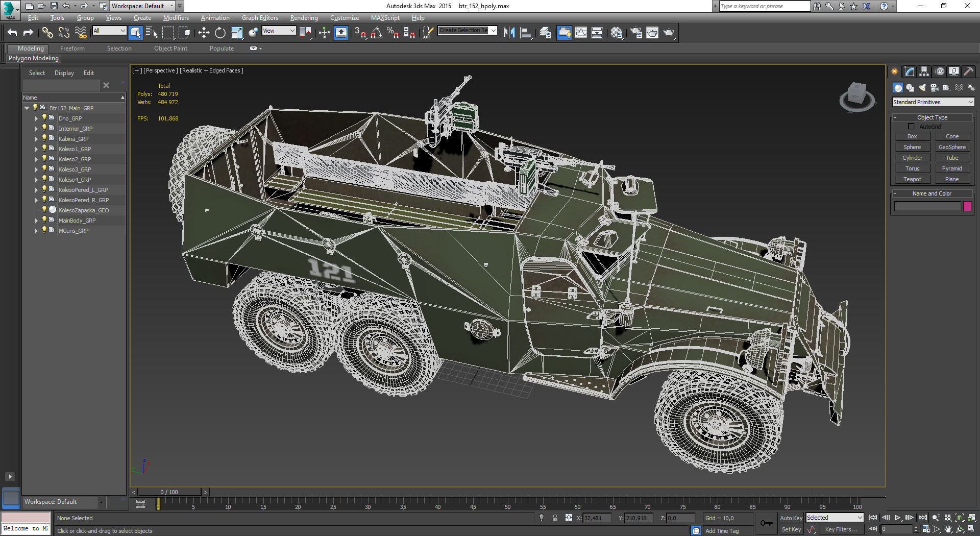This screenshot has width=980, height=536.
Task: Open the Utilities command panel tab
Action: click(969, 71)
